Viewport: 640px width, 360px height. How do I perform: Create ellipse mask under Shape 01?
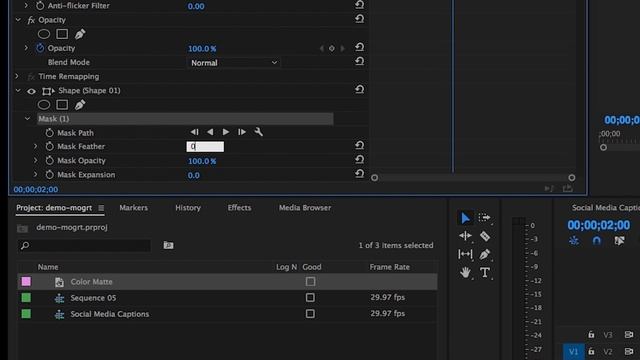(x=44, y=105)
